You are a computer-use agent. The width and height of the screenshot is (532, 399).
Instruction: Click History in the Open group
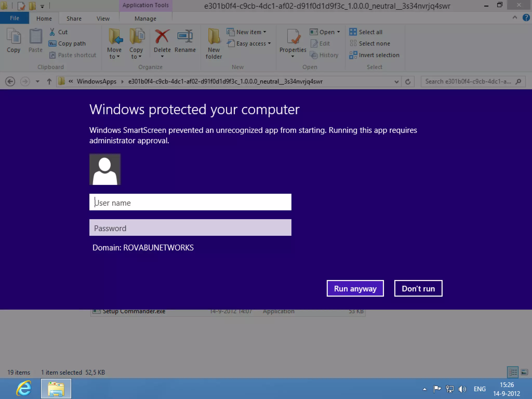[324, 55]
